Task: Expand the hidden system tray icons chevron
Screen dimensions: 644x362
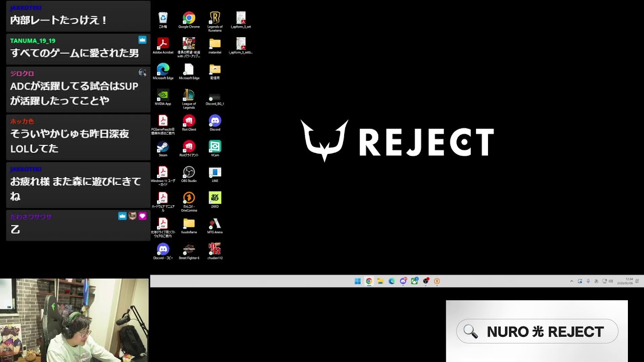Action: (572, 282)
